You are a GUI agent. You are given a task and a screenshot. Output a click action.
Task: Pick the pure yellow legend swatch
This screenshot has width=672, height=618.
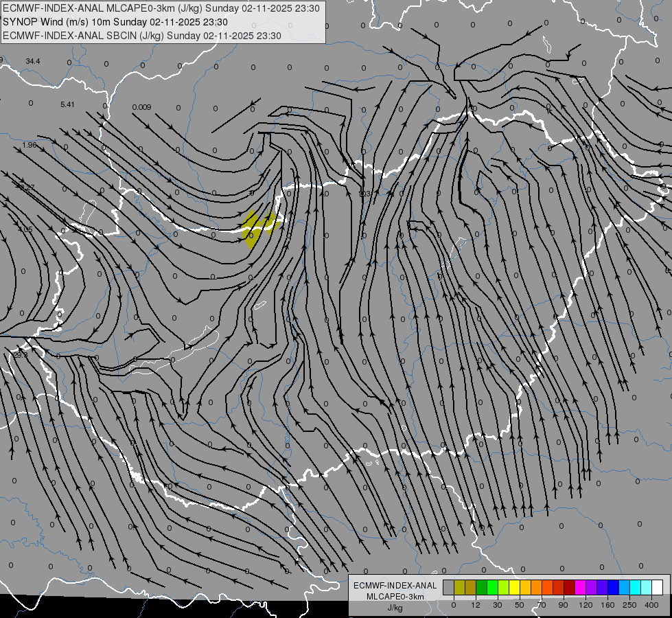(x=514, y=587)
